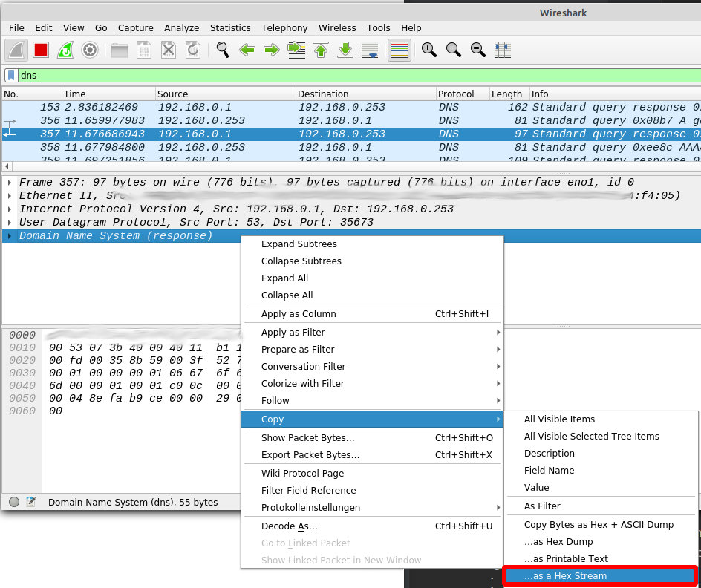This screenshot has width=701, height=588.
Task: Open the View menu
Action: pos(74,27)
